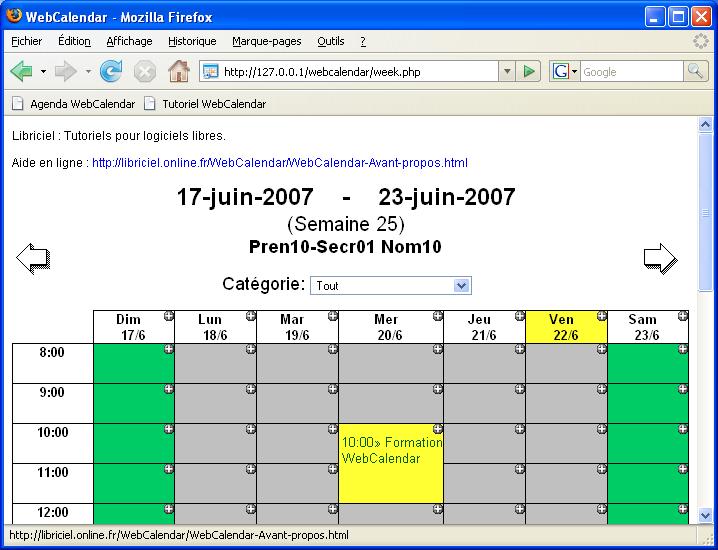This screenshot has height=550, width=718.
Task: Click plus icon in Sam 12:00 cell
Action: coord(683,508)
